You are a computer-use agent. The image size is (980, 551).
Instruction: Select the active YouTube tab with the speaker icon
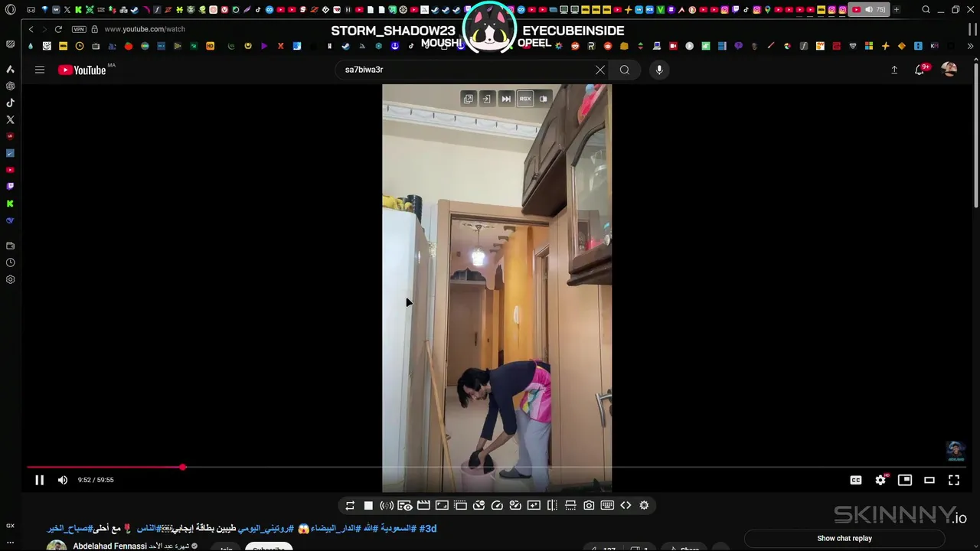[868, 10]
